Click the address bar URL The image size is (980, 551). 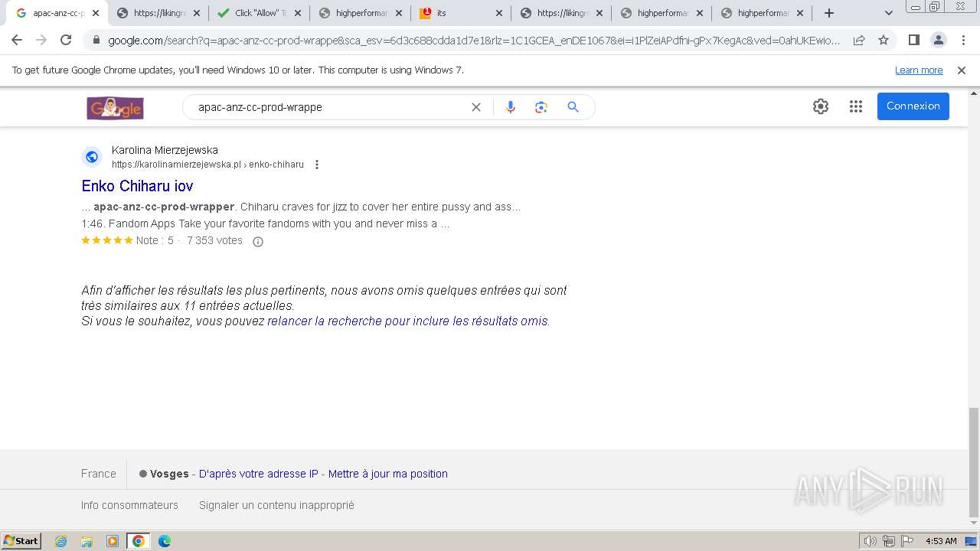click(473, 41)
